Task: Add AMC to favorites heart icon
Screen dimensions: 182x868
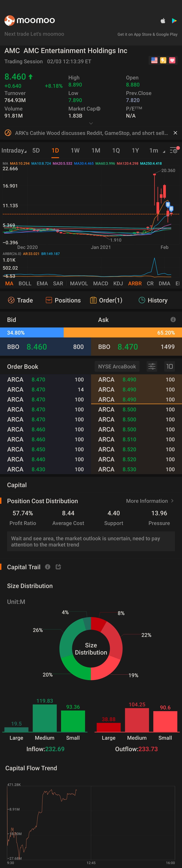Action: [172, 60]
